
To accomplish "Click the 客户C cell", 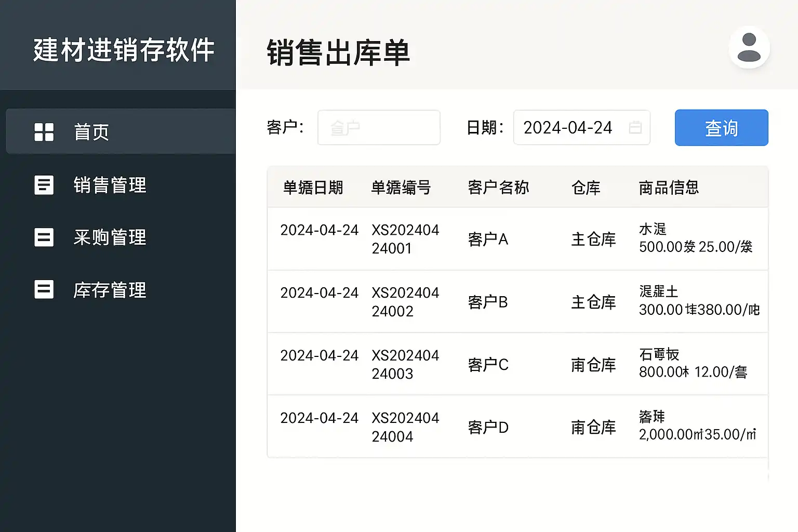I will (x=488, y=365).
